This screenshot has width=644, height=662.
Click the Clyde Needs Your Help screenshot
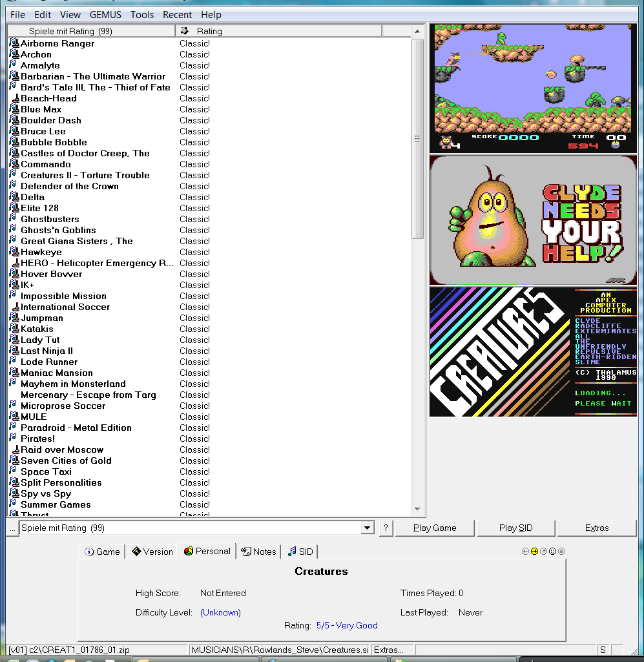pos(533,220)
